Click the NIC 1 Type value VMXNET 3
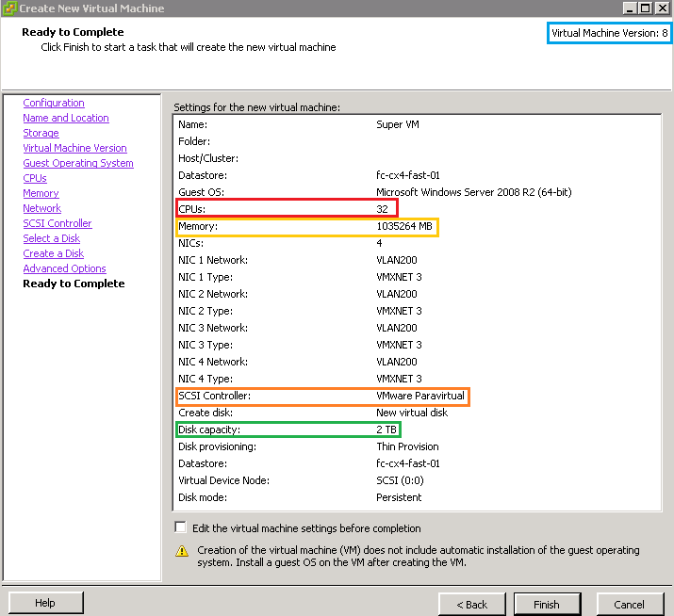This screenshot has height=616, width=674. pos(399,277)
